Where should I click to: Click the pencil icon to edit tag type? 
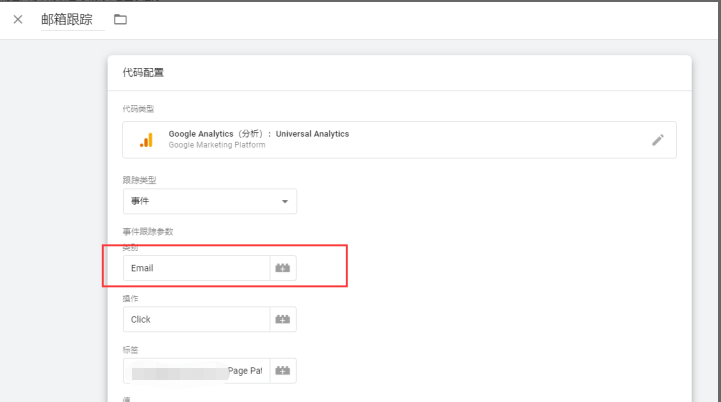pyautogui.click(x=657, y=140)
